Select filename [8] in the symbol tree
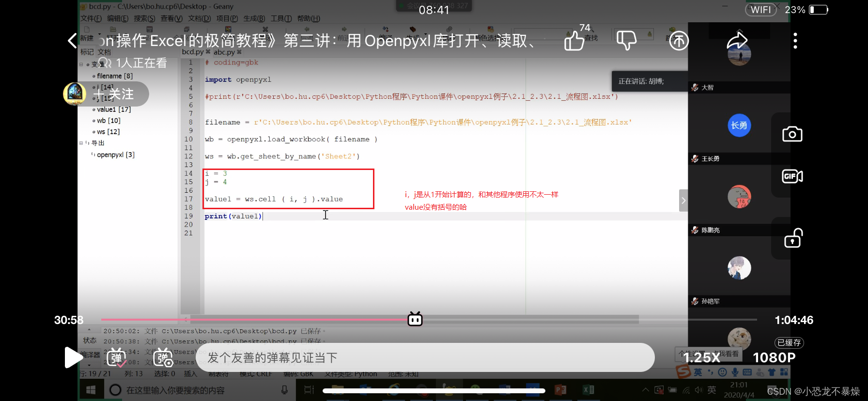Screen dimensions: 868x401 pyautogui.click(x=114, y=76)
